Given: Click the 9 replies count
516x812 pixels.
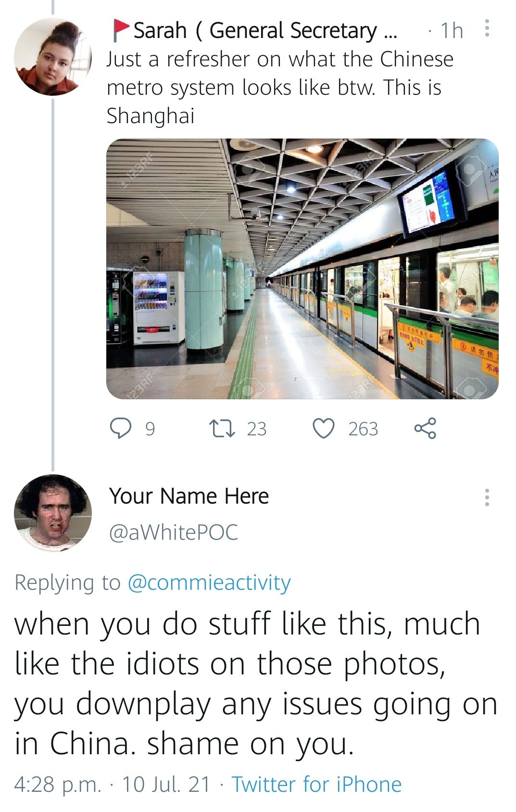Looking at the screenshot, I should point(150,429).
